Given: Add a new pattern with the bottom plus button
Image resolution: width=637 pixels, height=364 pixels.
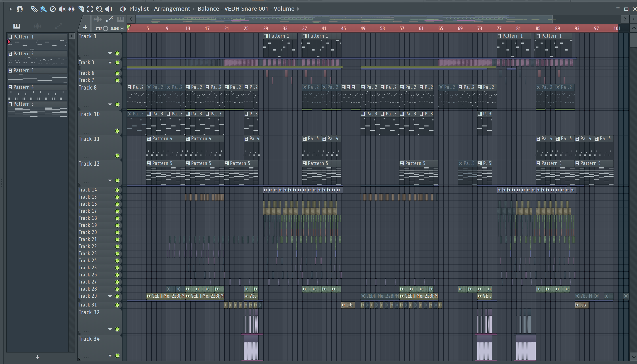Looking at the screenshot, I should tap(38, 357).
